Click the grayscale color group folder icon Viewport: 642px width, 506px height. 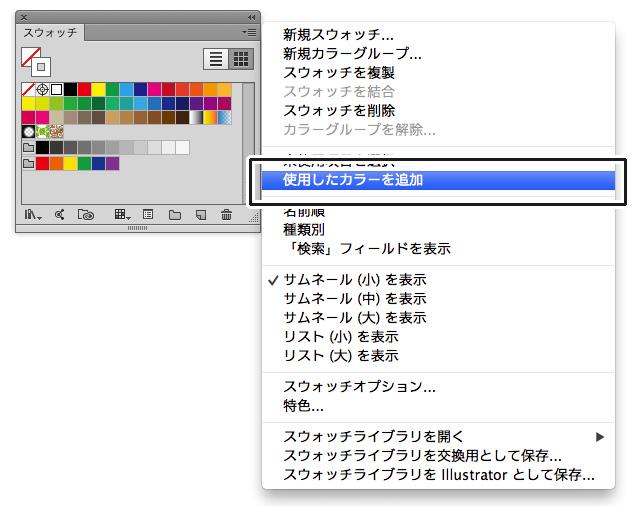(x=29, y=147)
